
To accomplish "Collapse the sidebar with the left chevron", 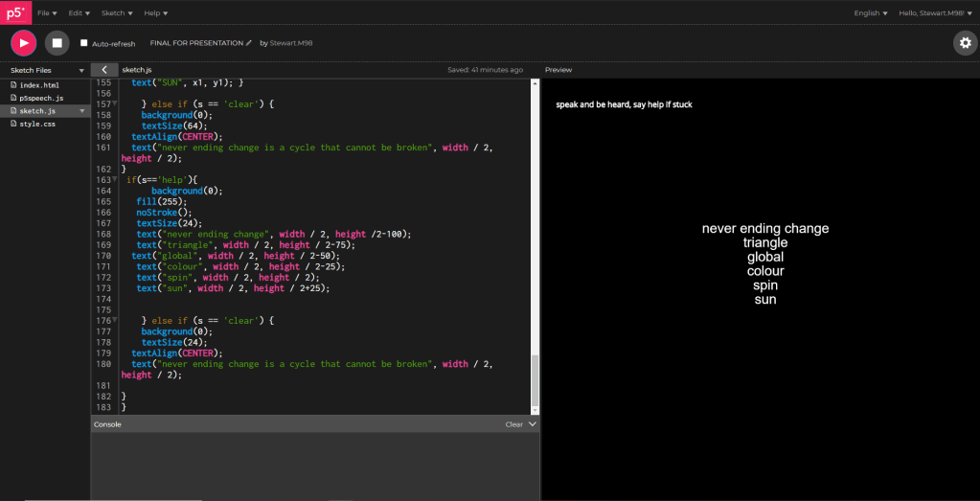I will (x=103, y=70).
